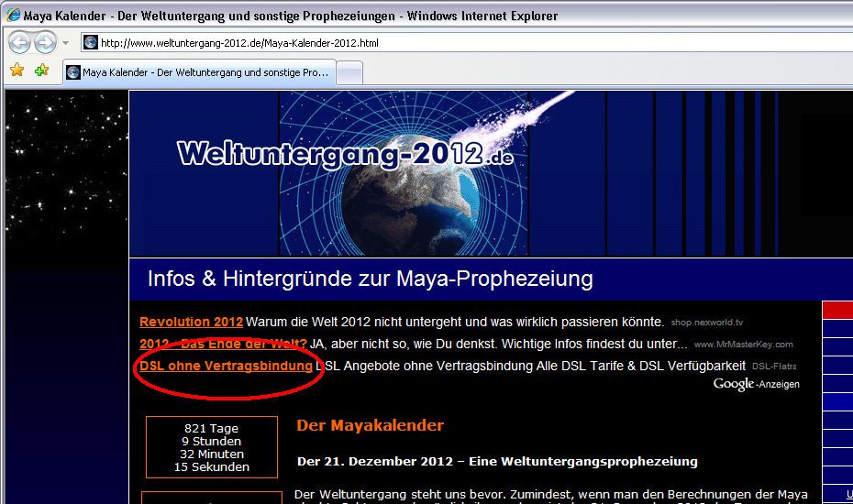Click the Google-Anzeigen label
This screenshot has width=853, height=504.
756,384
